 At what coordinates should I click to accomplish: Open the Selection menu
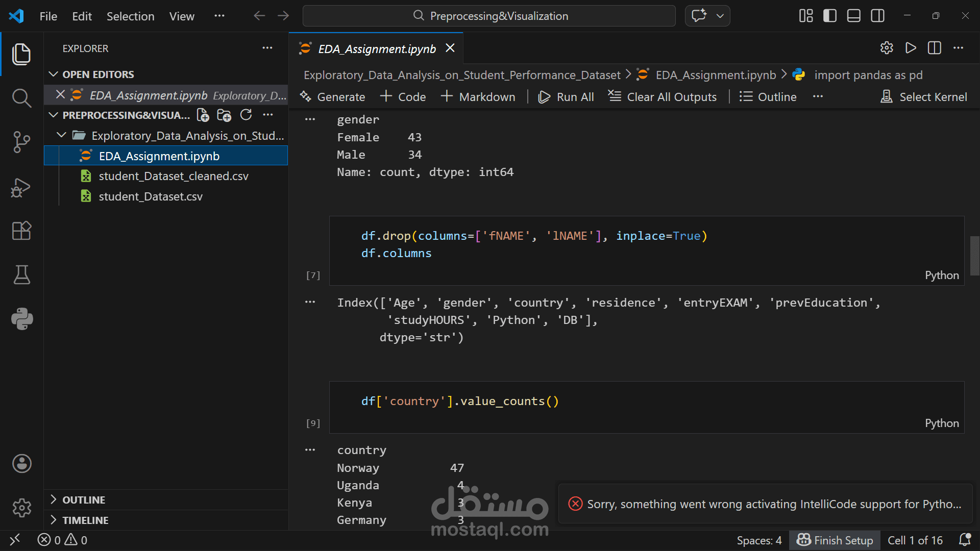coord(130,16)
